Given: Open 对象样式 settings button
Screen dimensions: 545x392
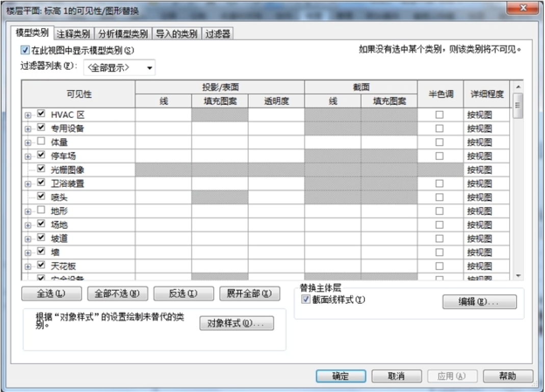Looking at the screenshot, I should (x=237, y=324).
